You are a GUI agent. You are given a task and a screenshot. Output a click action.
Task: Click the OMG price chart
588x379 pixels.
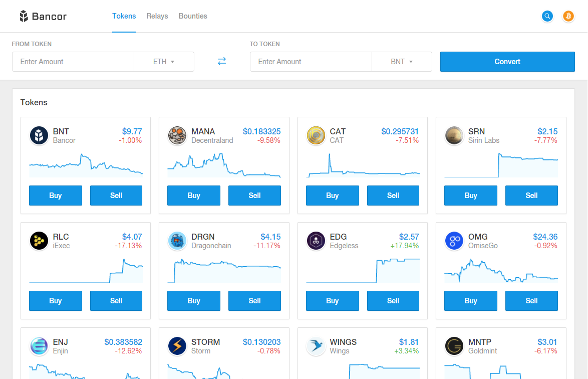(x=501, y=270)
